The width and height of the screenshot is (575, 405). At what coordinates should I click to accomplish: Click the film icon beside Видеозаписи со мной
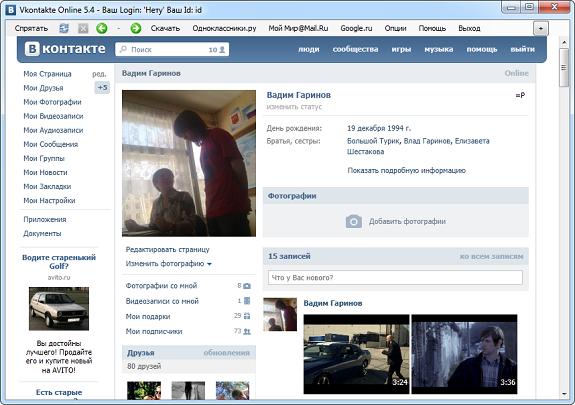247,301
